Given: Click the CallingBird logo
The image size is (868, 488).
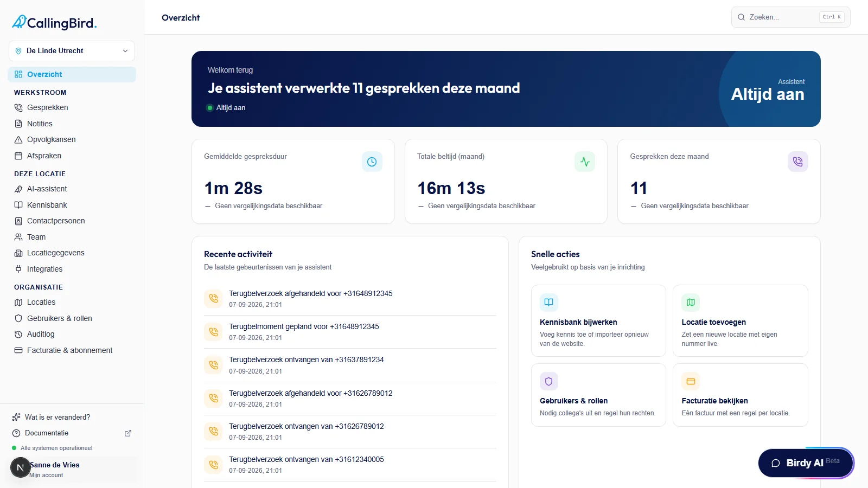Looking at the screenshot, I should click(x=54, y=22).
